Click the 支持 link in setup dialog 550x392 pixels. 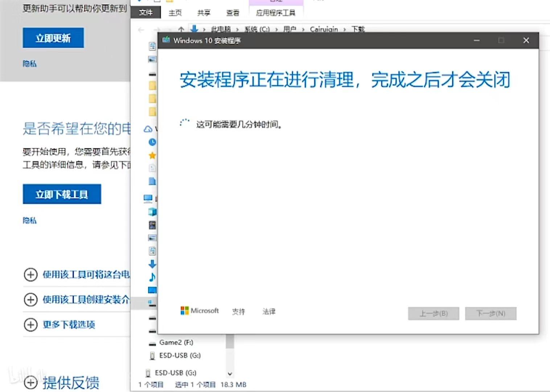point(238,311)
